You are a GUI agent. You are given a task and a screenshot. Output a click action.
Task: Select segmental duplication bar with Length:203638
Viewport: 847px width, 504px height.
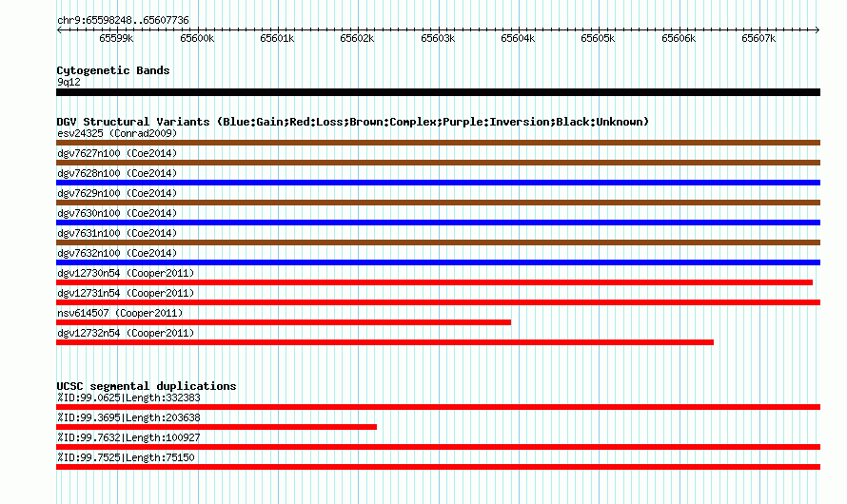coord(217,427)
